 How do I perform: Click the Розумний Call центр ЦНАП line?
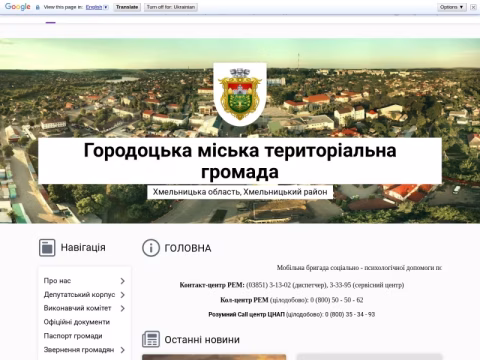pyautogui.click(x=292, y=314)
